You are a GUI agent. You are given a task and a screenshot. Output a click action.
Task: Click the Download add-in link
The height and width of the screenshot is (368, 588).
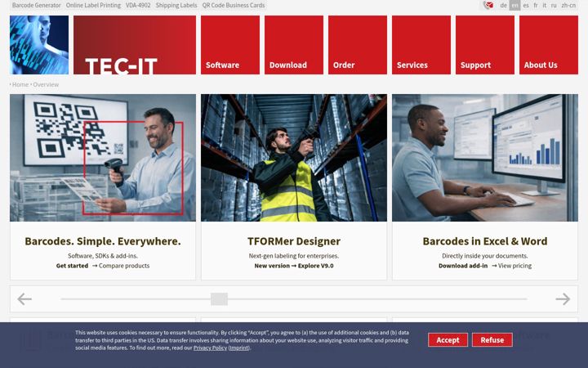[463, 266]
